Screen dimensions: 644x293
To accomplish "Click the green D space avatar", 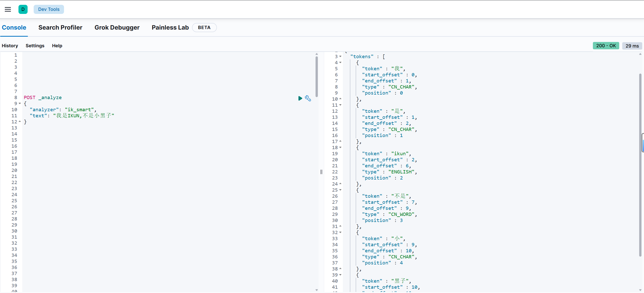I will click(23, 9).
